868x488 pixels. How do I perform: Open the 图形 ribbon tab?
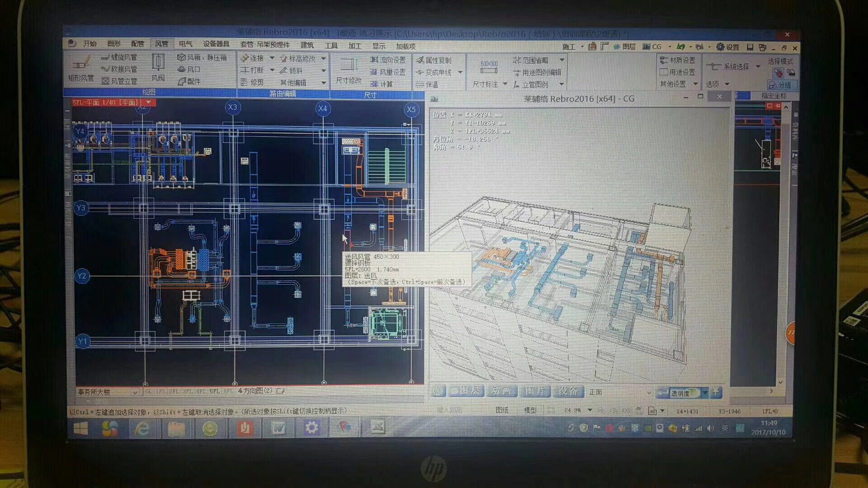[x=113, y=43]
